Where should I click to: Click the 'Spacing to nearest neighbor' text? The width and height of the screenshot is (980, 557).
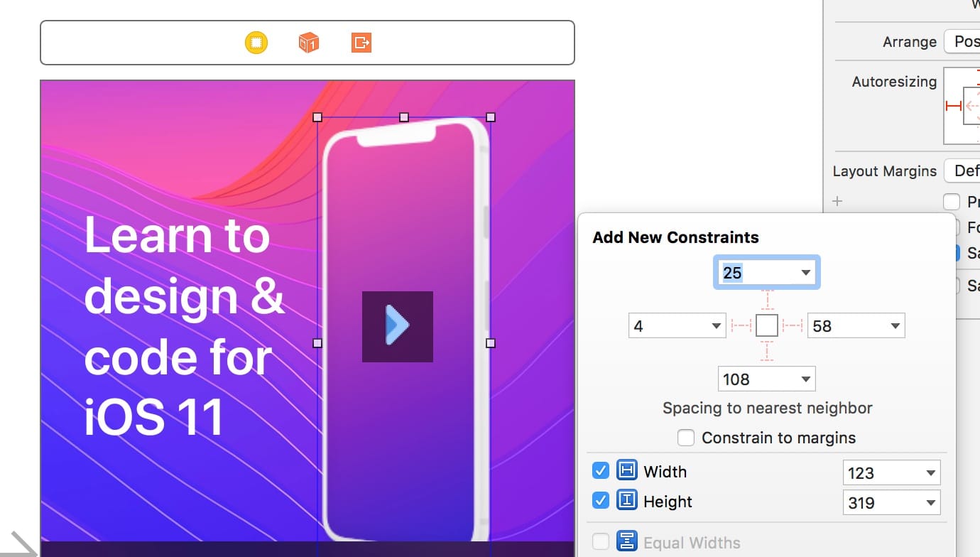[767, 409]
